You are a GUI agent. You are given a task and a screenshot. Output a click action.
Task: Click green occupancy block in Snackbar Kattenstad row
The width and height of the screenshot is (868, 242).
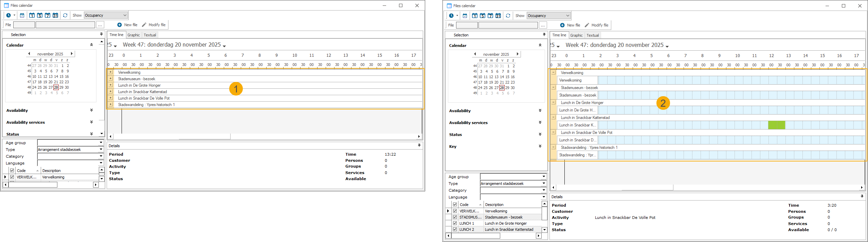click(776, 125)
